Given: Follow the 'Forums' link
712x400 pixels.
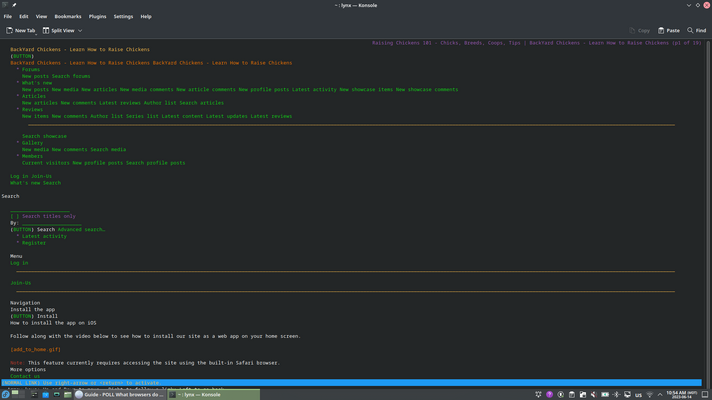Looking at the screenshot, I should pyautogui.click(x=31, y=69).
